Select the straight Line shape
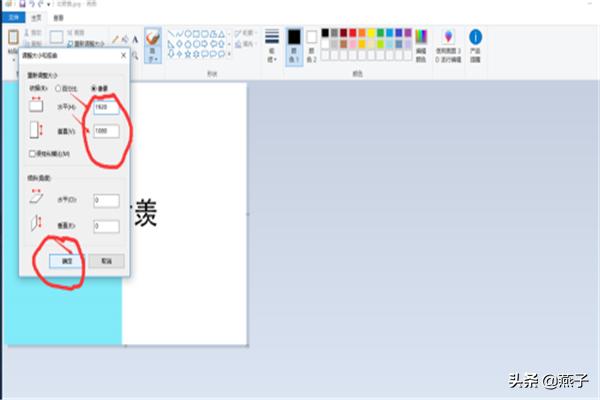The image size is (600, 400). coord(171,34)
